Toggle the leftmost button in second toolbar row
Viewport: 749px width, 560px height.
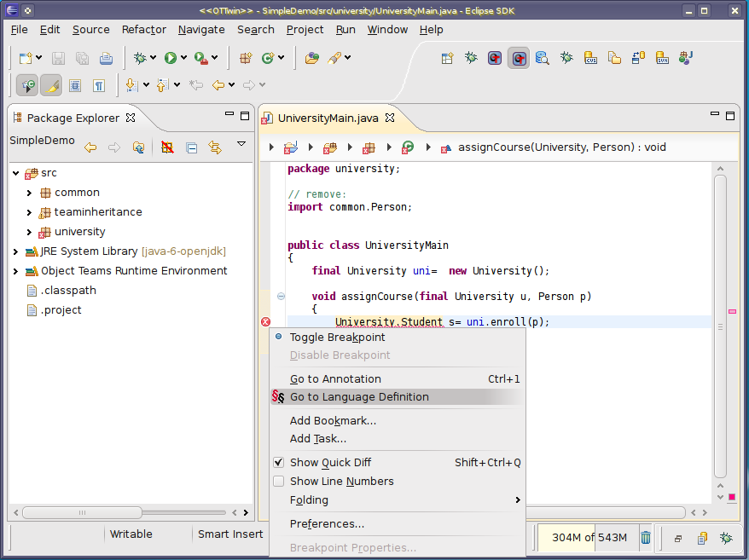coord(27,86)
